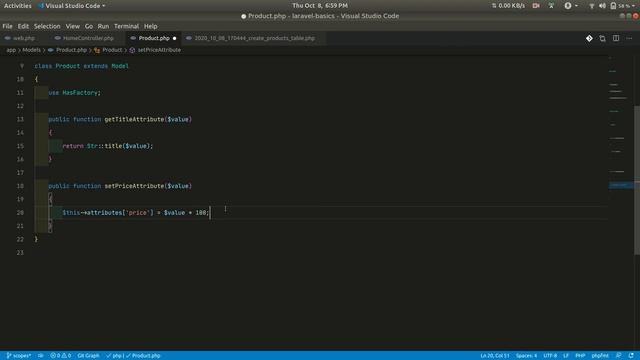Click the Product.php breadcrumb segment
Viewport: 640px width, 360px height.
71,50
